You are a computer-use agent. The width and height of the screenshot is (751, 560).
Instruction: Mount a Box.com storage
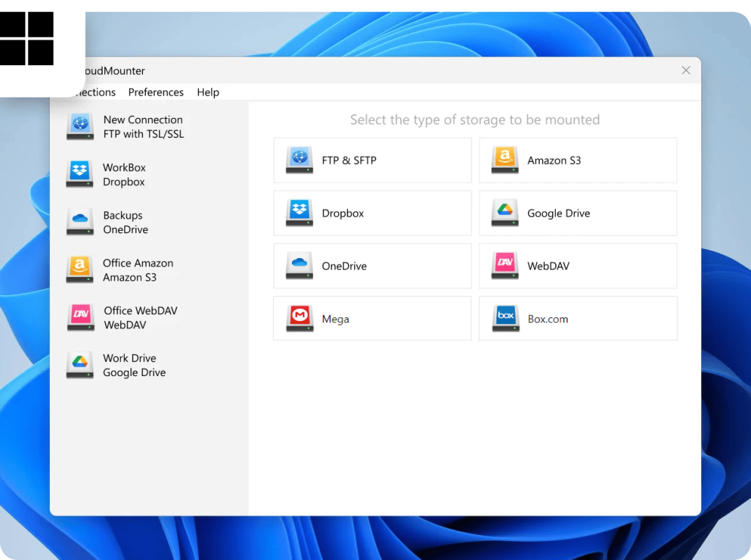coord(578,318)
